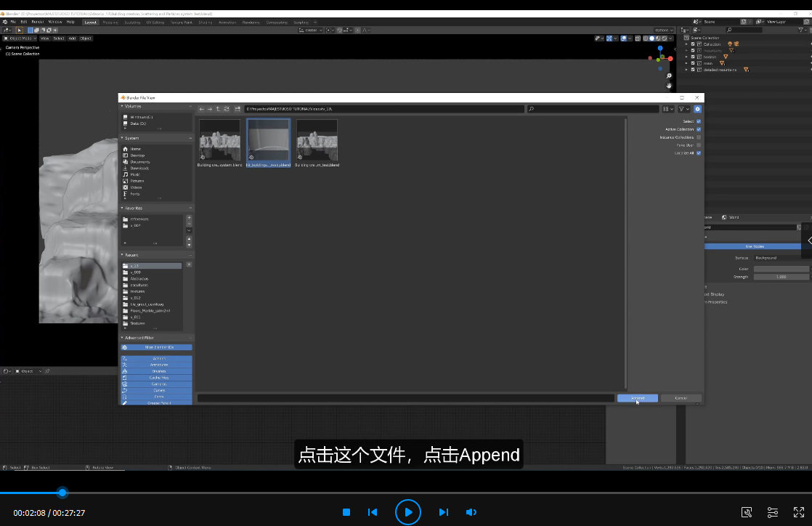Click File View search field

click(593, 109)
